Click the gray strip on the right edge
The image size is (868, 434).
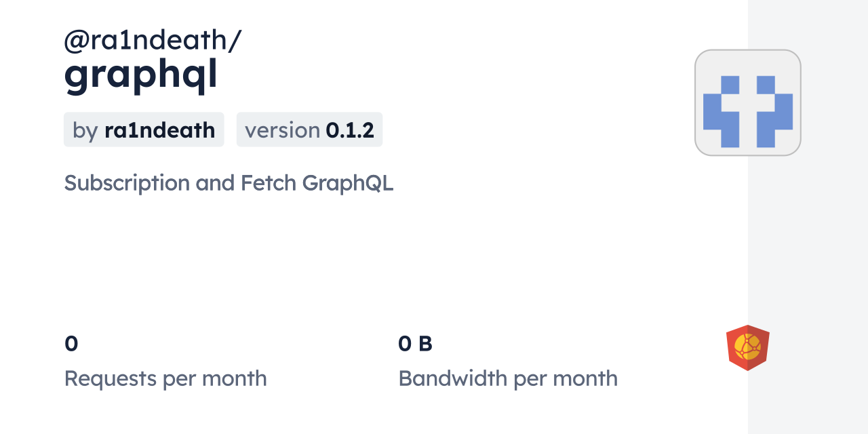point(808,217)
